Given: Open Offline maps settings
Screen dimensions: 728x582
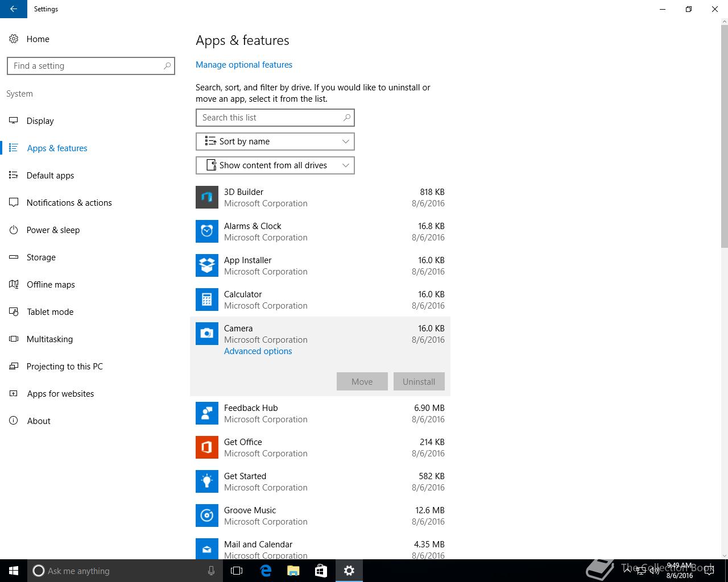Looking at the screenshot, I should [x=91, y=285].
